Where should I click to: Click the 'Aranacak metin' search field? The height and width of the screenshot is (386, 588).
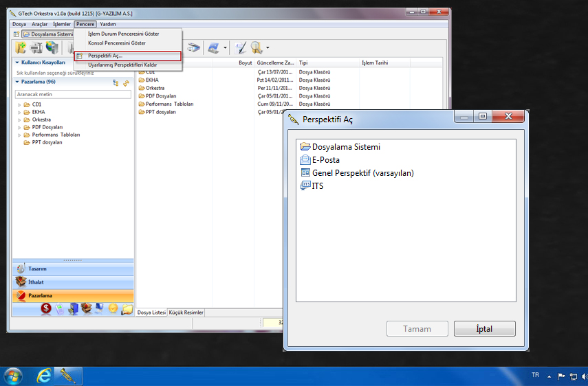click(x=72, y=94)
